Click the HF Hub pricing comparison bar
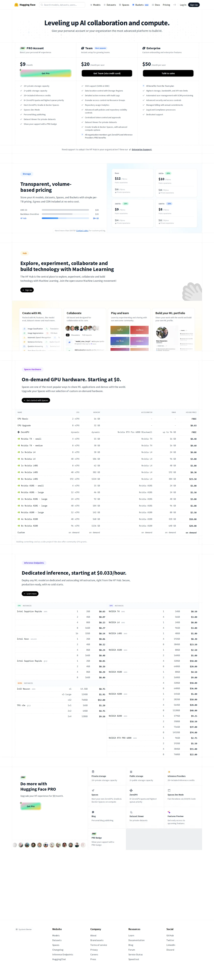Screen dimensions: 214x980 click(x=65, y=218)
